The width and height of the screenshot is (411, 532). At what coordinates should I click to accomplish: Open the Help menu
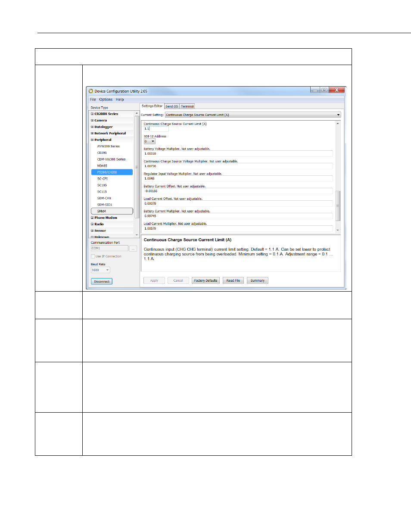click(x=120, y=100)
